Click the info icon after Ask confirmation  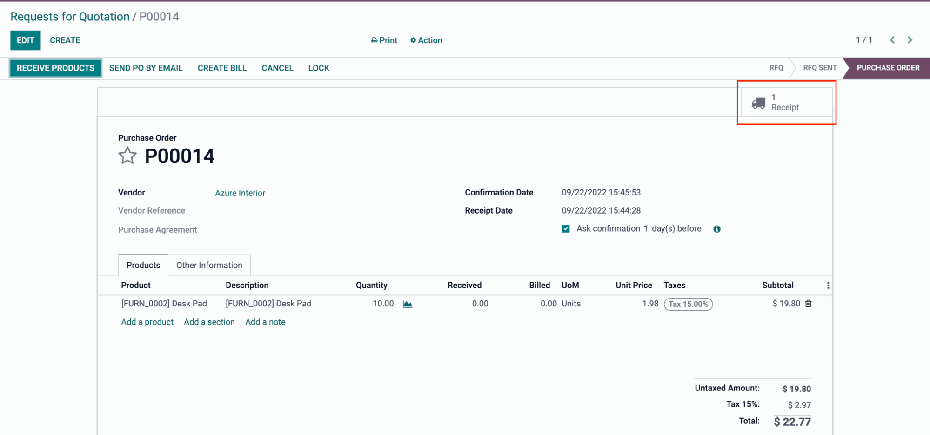(x=717, y=229)
